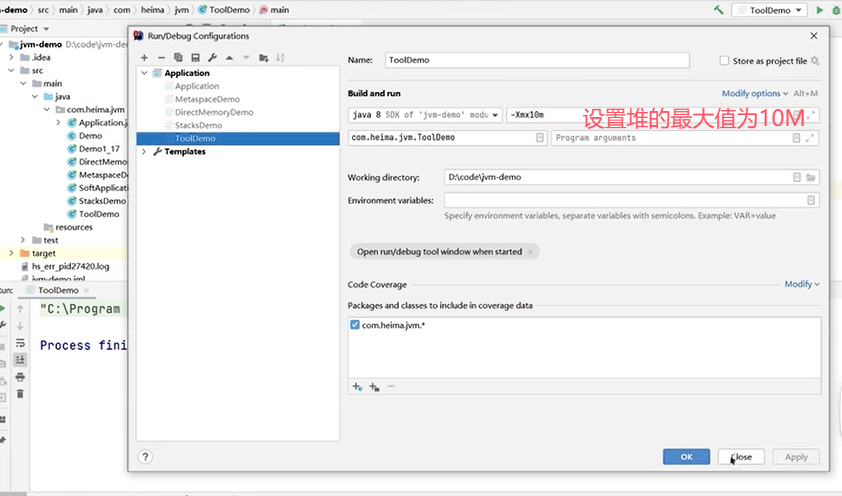Remove configuration with minus icon
The width and height of the screenshot is (842, 496).
[x=161, y=57]
